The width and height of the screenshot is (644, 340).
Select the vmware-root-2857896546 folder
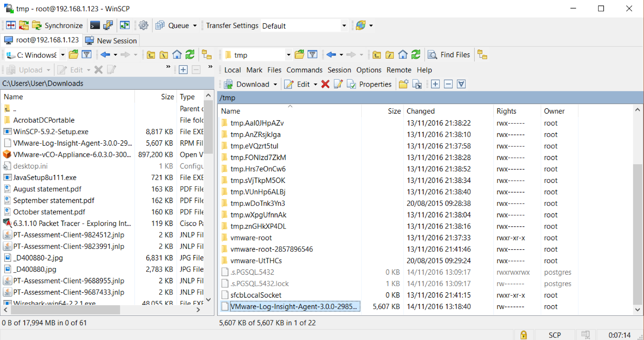271,249
